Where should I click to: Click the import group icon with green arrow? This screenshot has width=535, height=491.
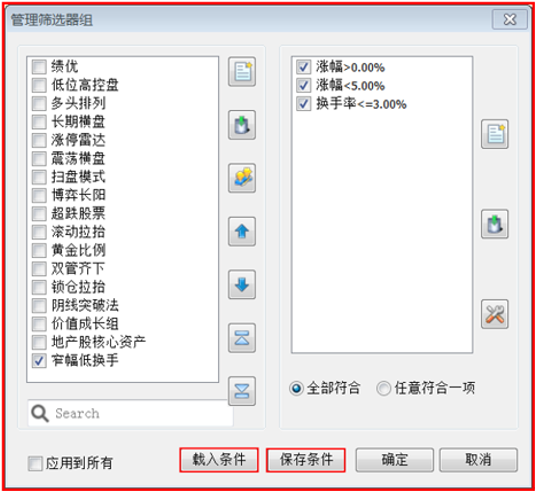pyautogui.click(x=242, y=125)
